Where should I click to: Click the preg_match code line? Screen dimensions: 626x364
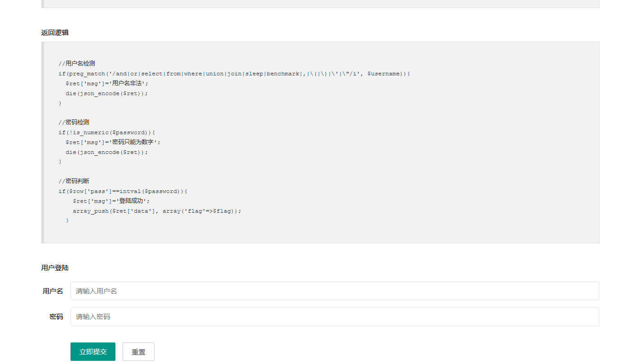234,74
